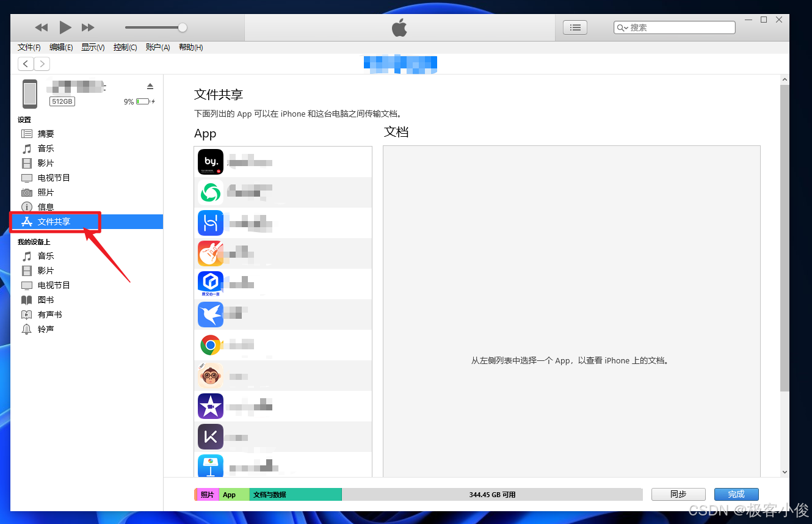This screenshot has height=524, width=812.
Task: Click the scroll-up arrow at scrollbar top
Action: coord(785,79)
